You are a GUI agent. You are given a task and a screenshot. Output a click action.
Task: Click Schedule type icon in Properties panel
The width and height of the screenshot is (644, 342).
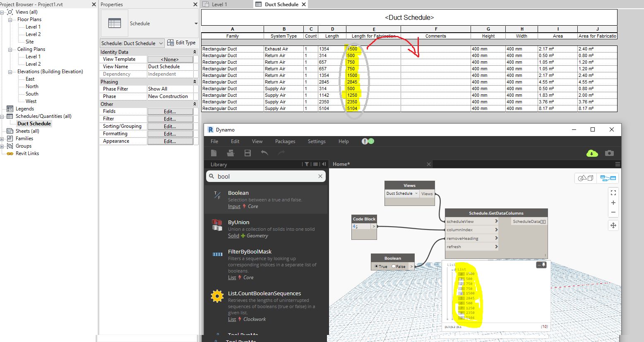(115, 23)
